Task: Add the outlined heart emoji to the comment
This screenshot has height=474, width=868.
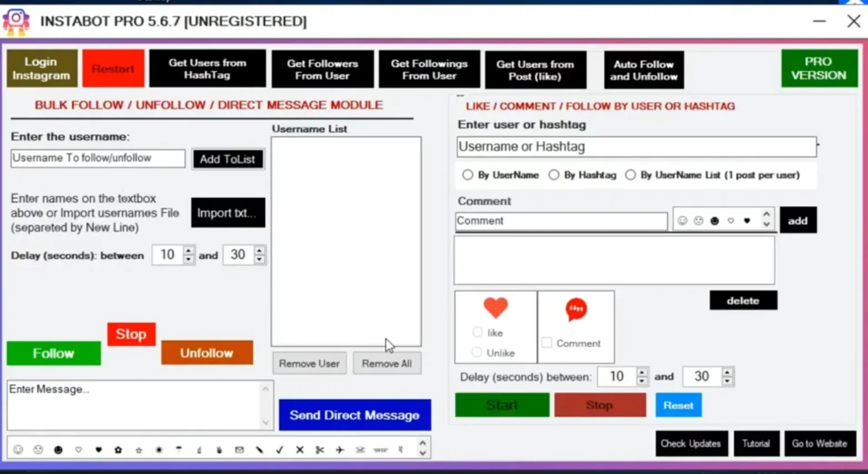Action: [x=731, y=221]
